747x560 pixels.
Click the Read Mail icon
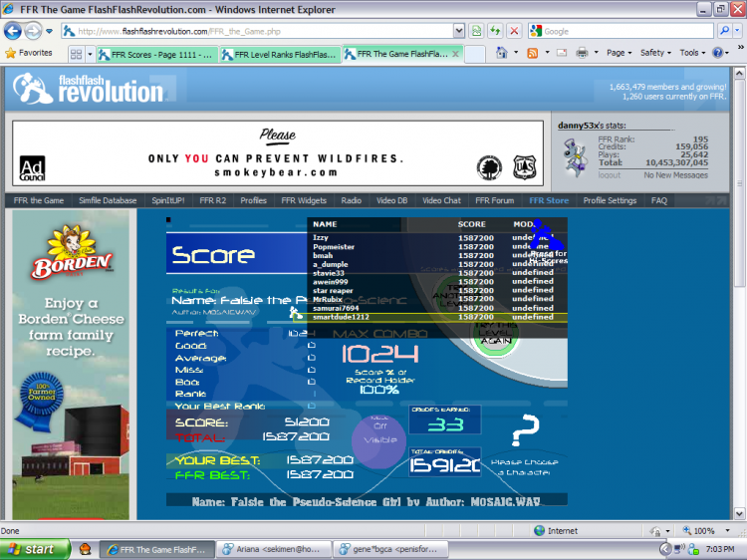(x=562, y=53)
